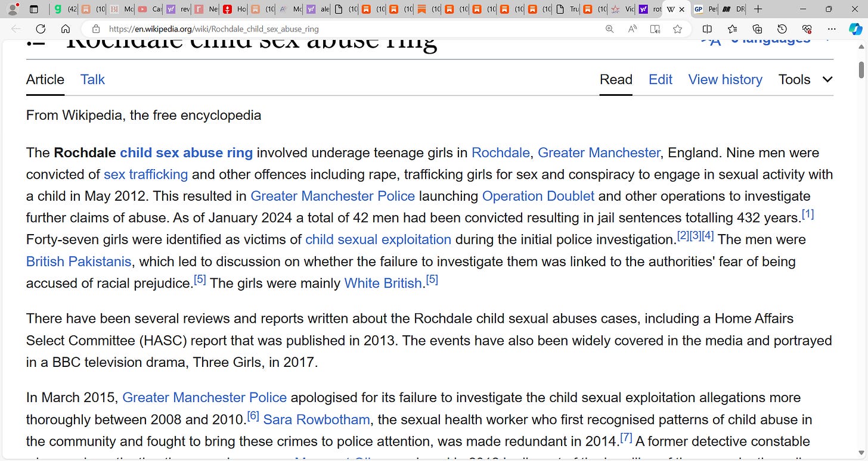Screen dimensions: 868x461
Task: Jump to citation [7]
Action: [626, 438]
